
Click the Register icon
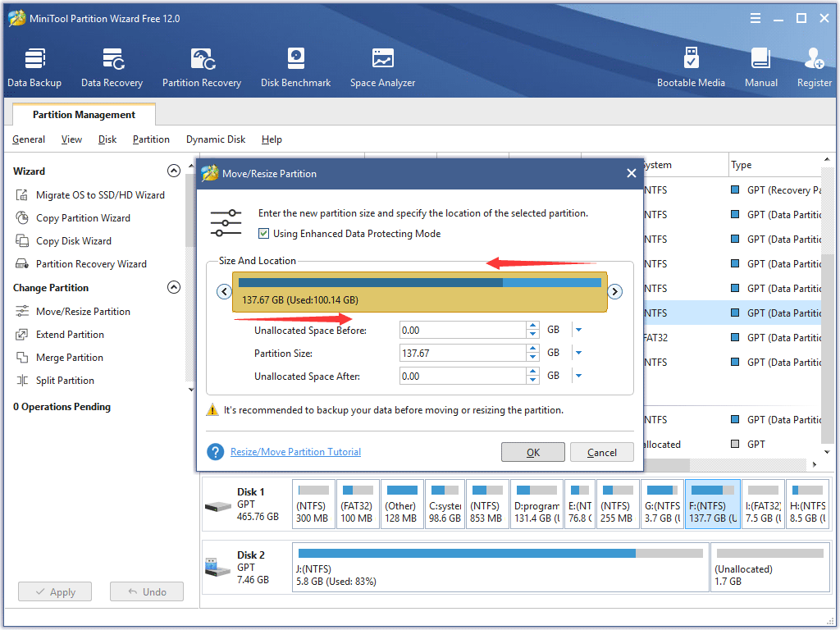pyautogui.click(x=815, y=67)
